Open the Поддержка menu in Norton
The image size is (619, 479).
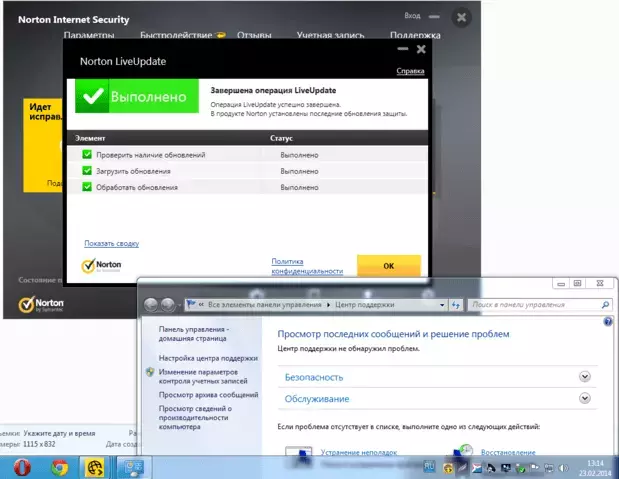pyautogui.click(x=415, y=35)
